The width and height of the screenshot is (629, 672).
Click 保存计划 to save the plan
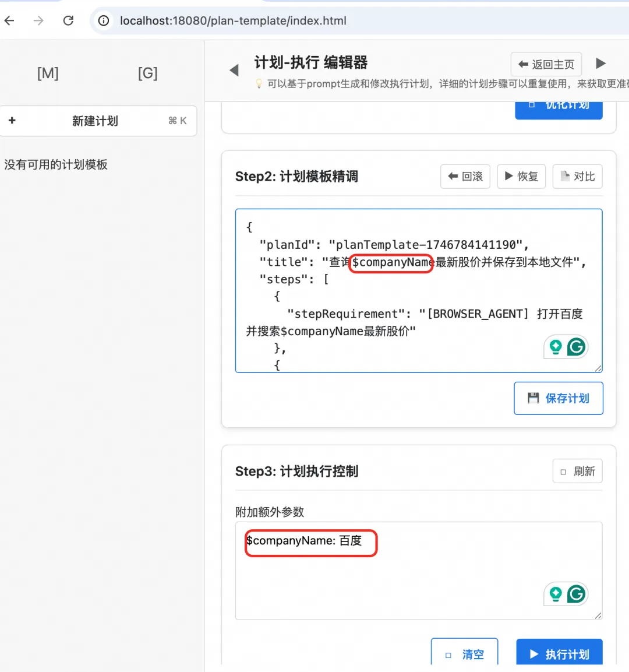click(x=558, y=398)
